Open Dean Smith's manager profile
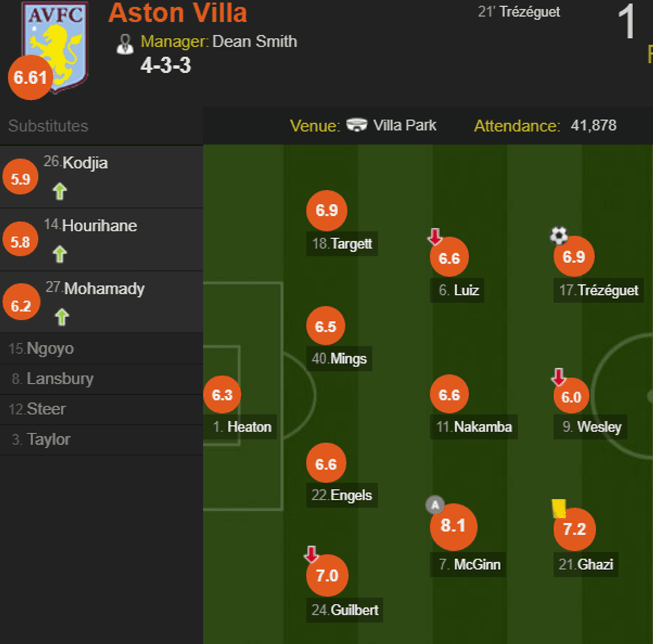 click(255, 42)
